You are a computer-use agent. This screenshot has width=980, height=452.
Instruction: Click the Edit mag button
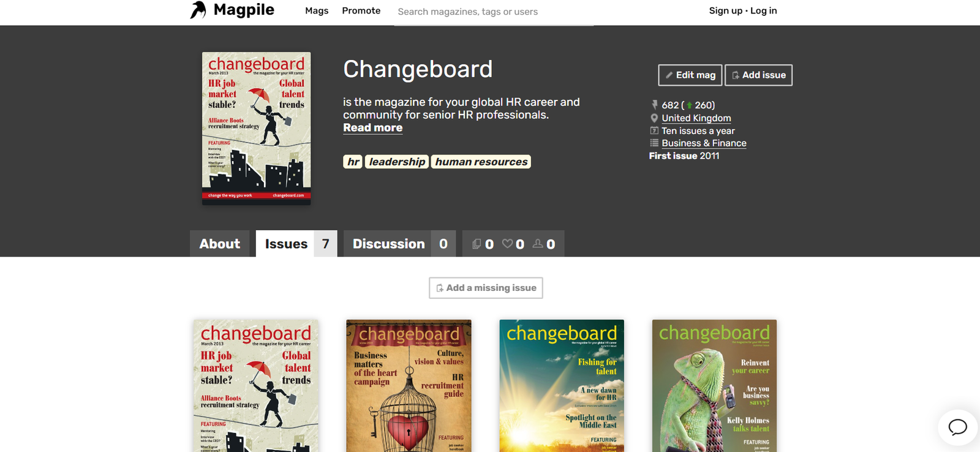coord(690,75)
